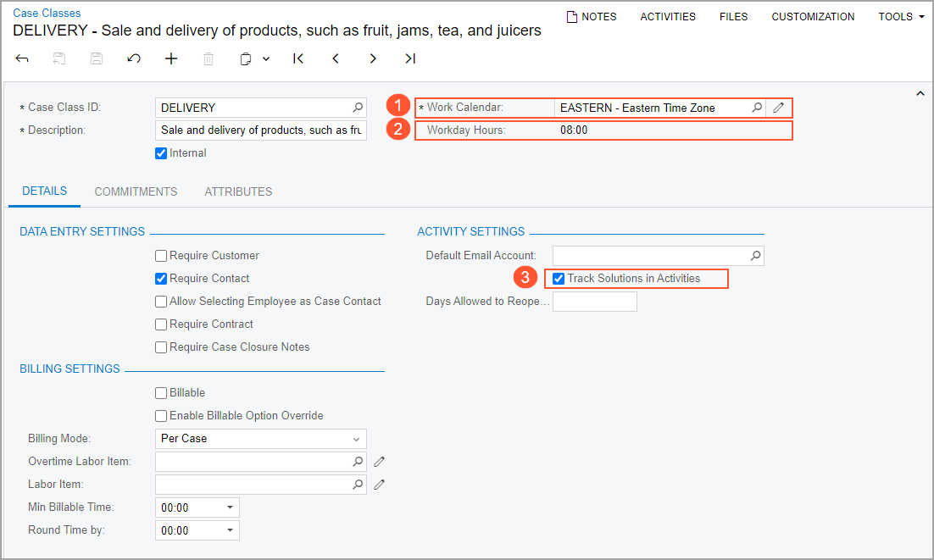The image size is (934, 560).
Task: Click the Undo/Cancel toolbar icon
Action: [134, 58]
